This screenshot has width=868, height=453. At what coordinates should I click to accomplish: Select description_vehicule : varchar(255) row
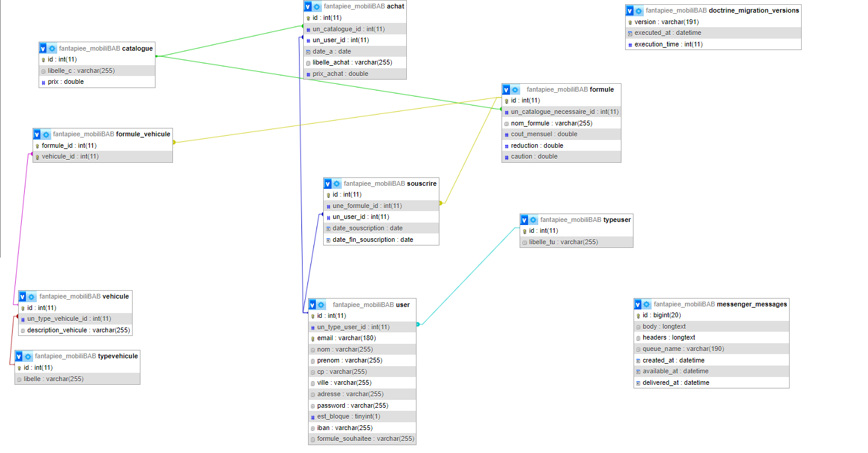pyautogui.click(x=75, y=330)
